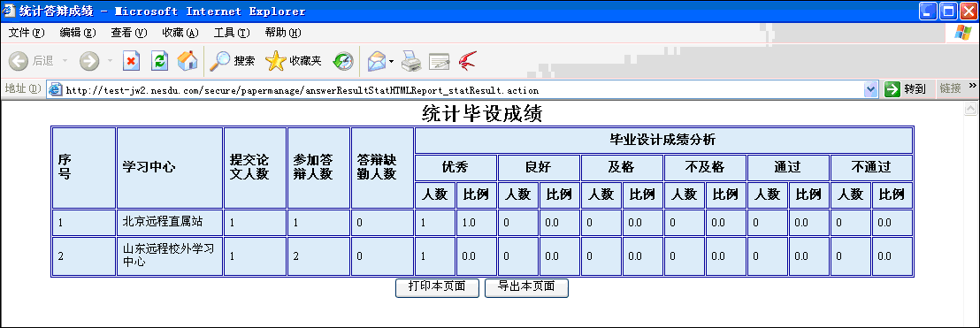Screen dimensions: 980x328
Task: Click the 比例 subheader under 不通过
Action: (892, 195)
